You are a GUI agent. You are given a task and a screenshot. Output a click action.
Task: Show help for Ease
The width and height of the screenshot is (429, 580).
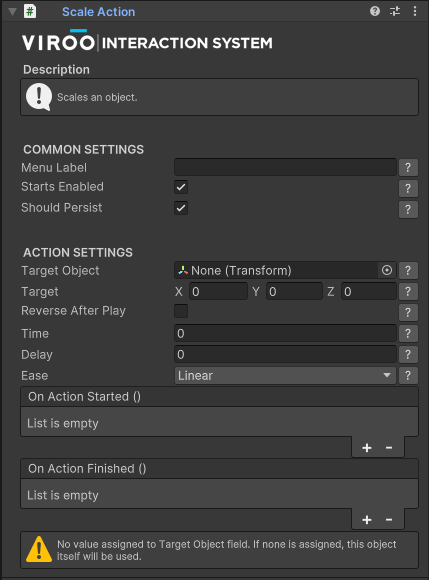coord(408,376)
